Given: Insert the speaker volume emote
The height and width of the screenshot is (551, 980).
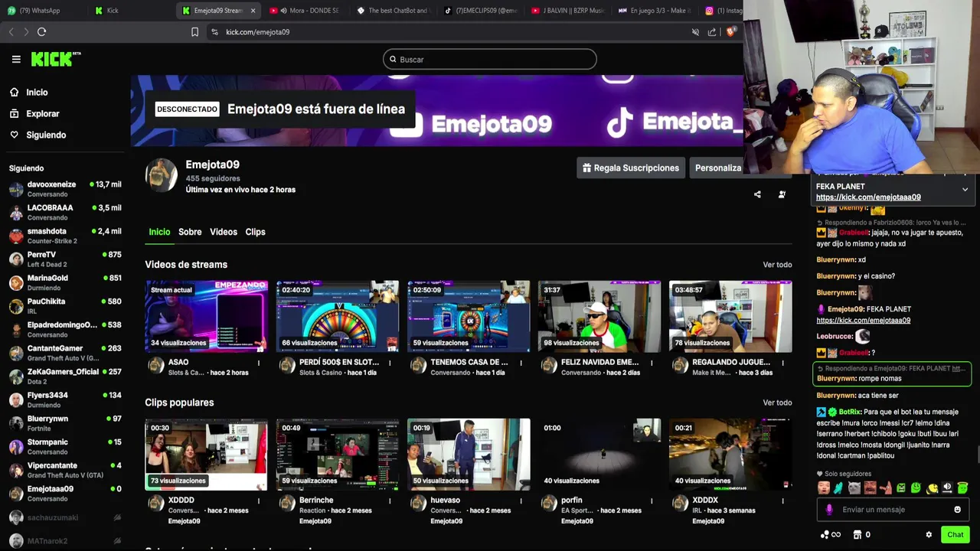Looking at the screenshot, I should (x=947, y=488).
